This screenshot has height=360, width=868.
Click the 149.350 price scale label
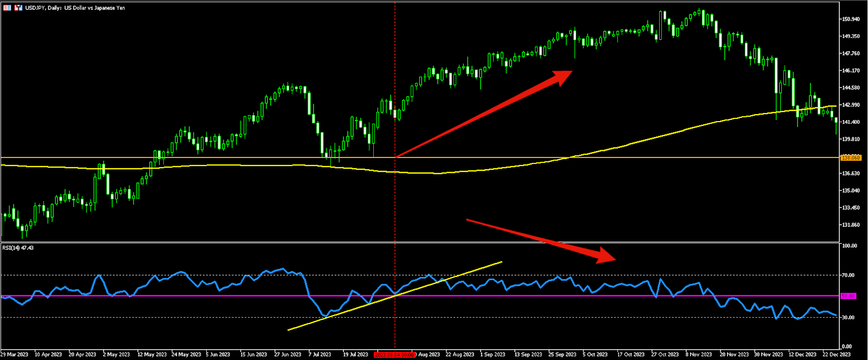(x=851, y=36)
